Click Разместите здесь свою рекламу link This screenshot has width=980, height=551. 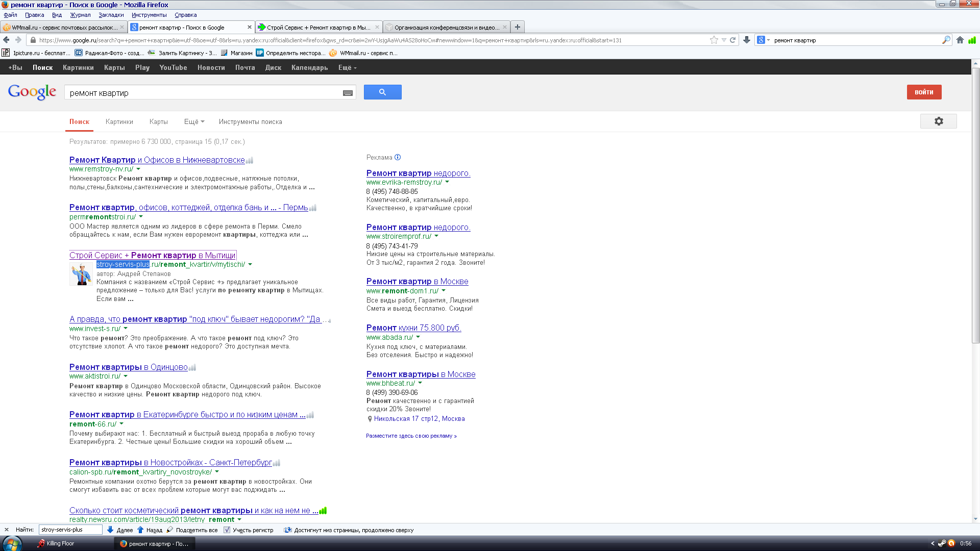pos(411,436)
